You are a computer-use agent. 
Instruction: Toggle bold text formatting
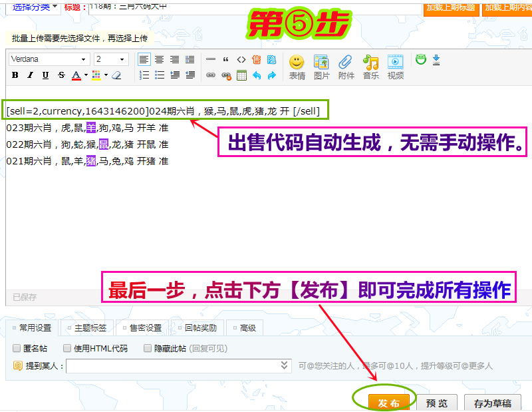[15, 75]
